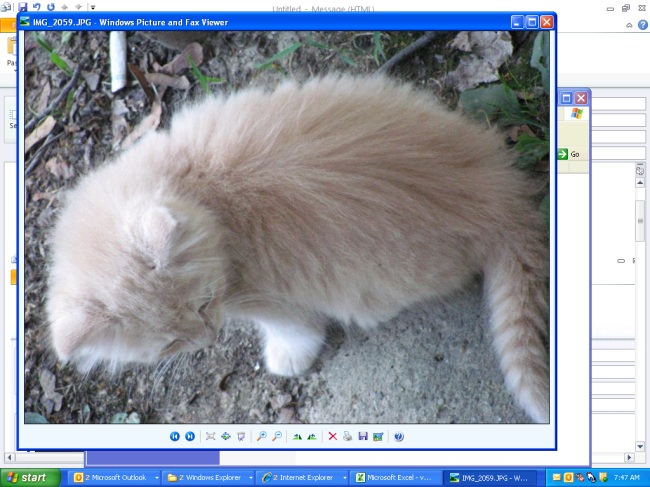Screen dimensions: 650x487
Task: Print the displayed photo
Action: pos(347,437)
